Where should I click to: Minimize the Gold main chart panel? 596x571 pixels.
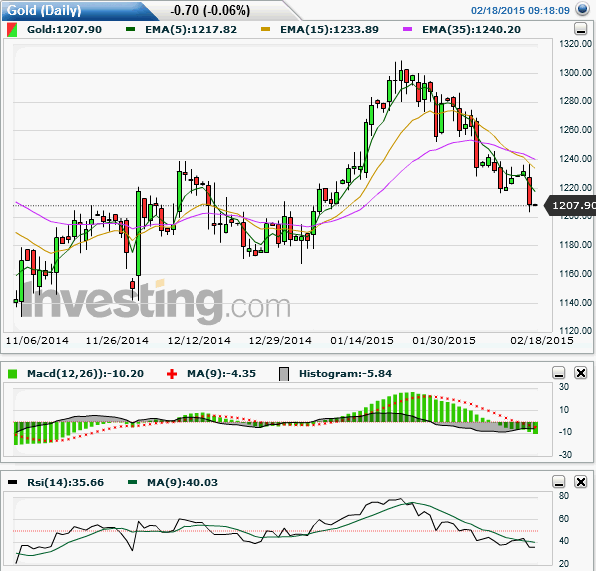point(580,29)
